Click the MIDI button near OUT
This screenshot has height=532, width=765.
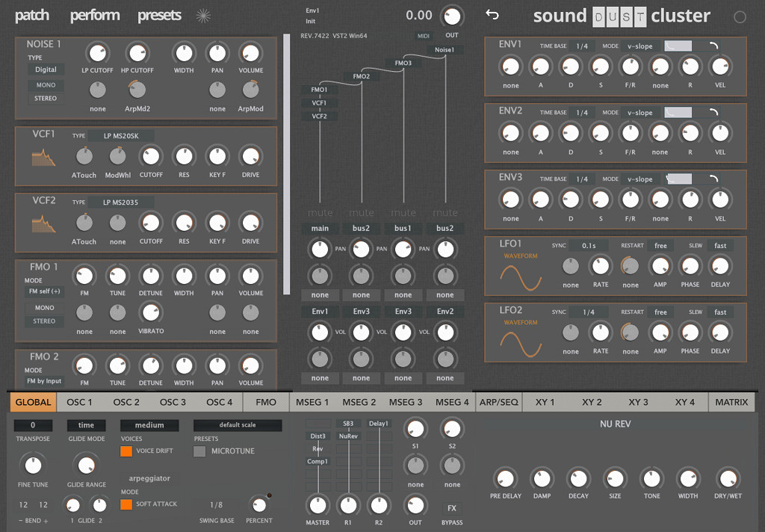click(x=423, y=36)
